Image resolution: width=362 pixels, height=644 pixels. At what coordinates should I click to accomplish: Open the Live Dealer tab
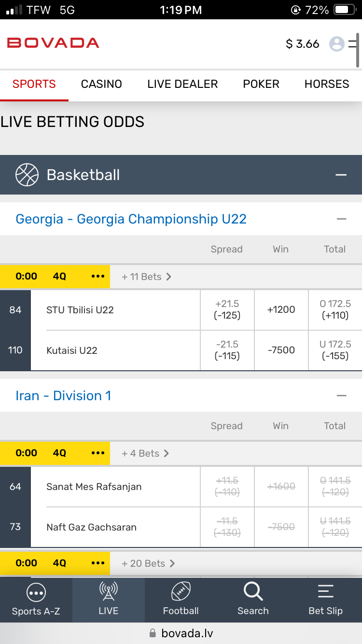182,84
